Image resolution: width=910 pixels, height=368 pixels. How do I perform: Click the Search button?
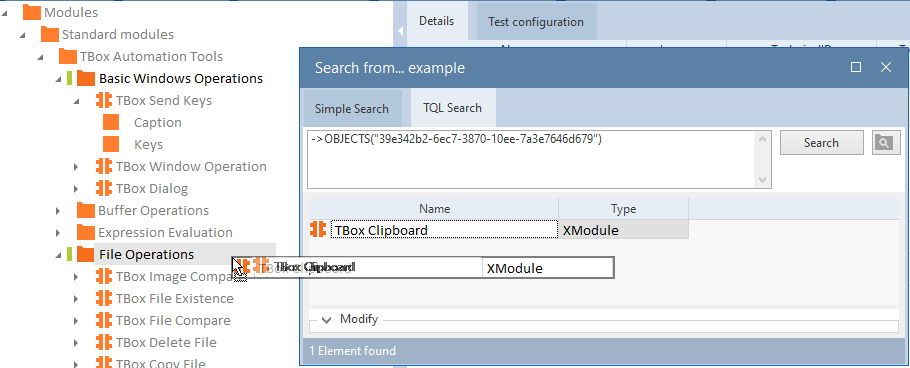(x=821, y=143)
